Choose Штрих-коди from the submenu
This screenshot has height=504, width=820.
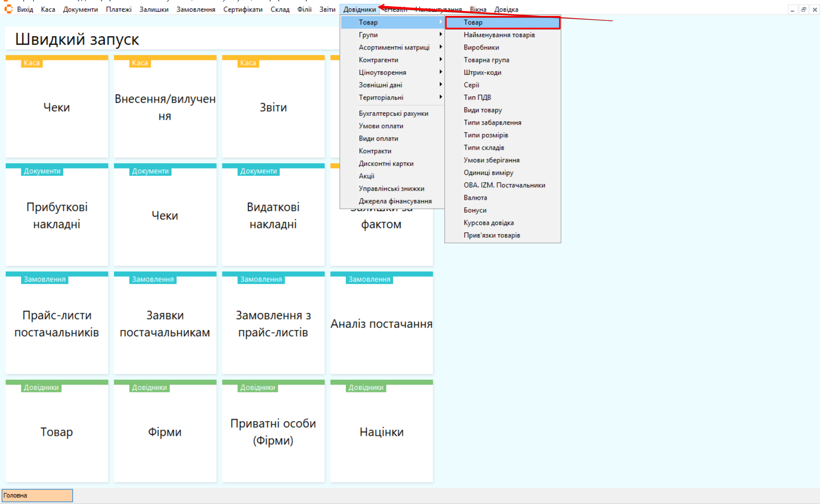click(x=482, y=72)
